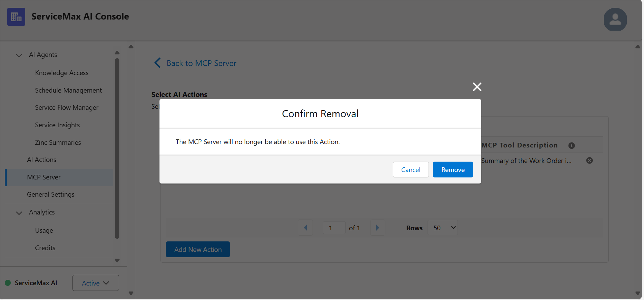Open the Active status dropdown
The image size is (644, 300).
[x=96, y=283]
